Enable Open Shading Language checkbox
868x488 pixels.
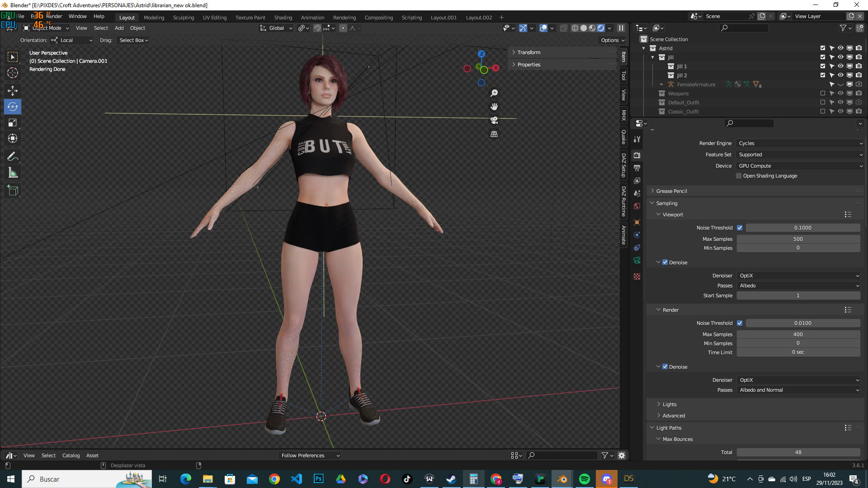coord(739,176)
